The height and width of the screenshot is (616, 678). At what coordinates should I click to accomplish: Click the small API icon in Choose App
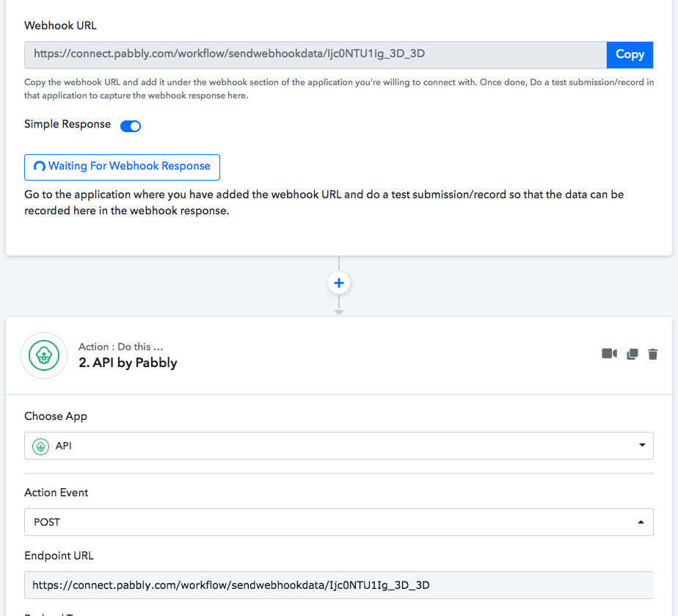41,446
